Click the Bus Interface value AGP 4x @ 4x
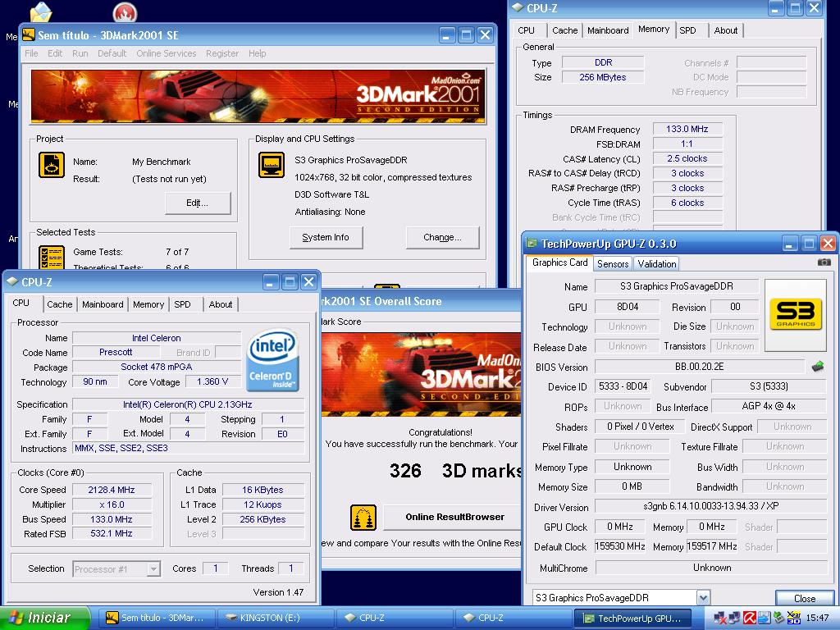 coord(769,406)
